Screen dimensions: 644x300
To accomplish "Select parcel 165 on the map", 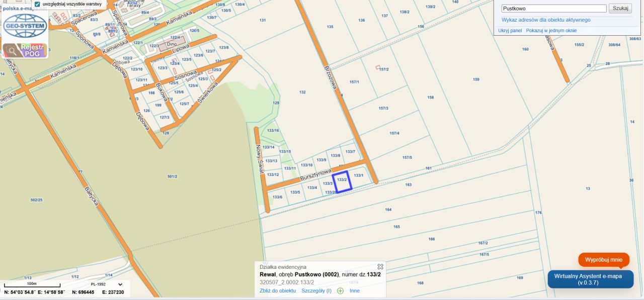I will [x=396, y=227].
